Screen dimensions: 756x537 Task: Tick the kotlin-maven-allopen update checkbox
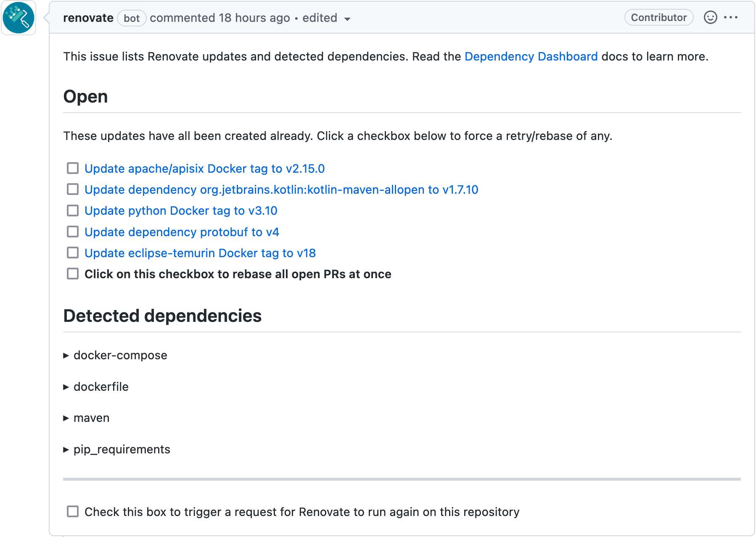[x=73, y=190]
